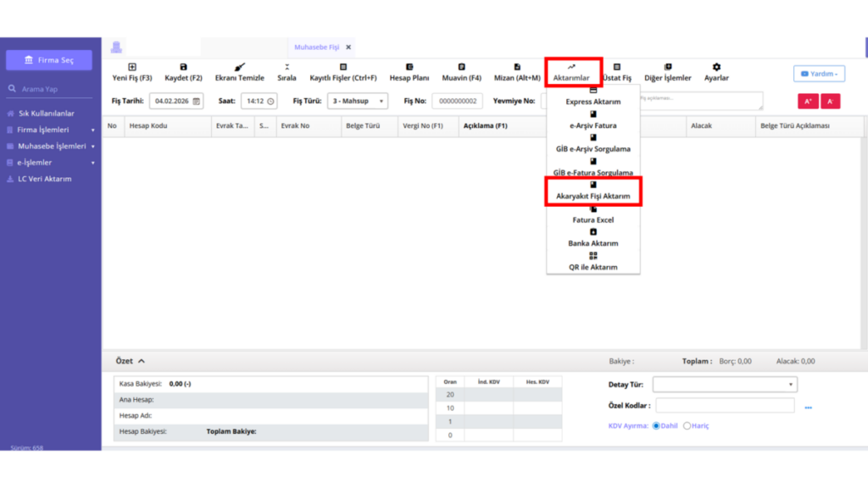Click the Firma Seç button
The height and width of the screenshot is (488, 868).
click(48, 60)
